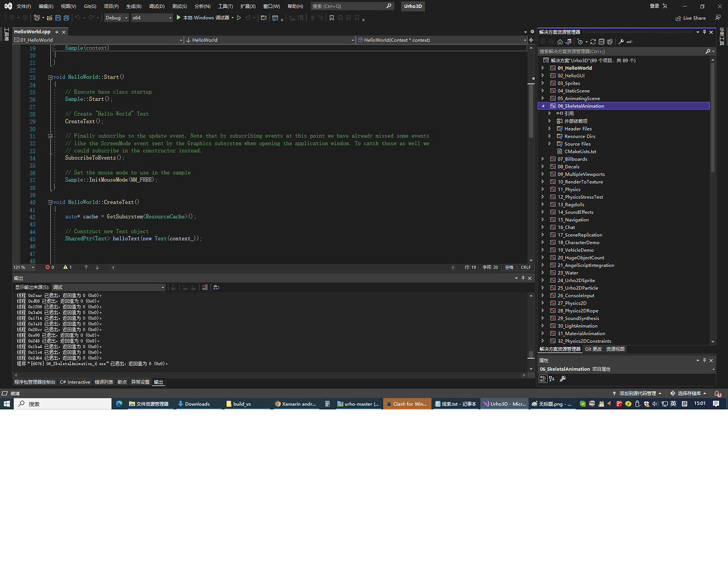Screen dimensions: 728x563
Task: Clear all output with the clear icon
Action: [205, 287]
